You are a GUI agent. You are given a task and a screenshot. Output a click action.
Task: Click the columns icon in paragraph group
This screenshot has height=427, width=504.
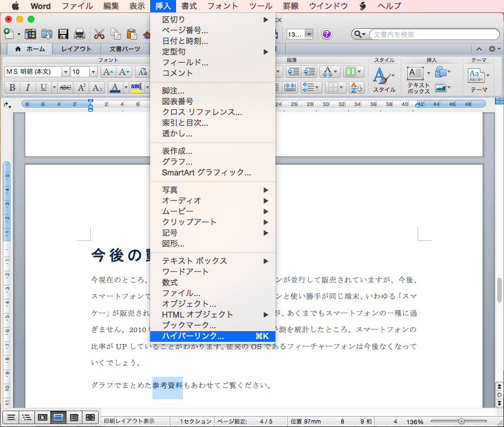pos(350,72)
